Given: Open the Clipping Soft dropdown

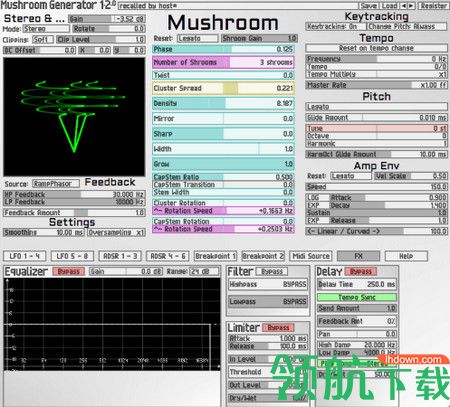Looking at the screenshot, I should point(43,40).
